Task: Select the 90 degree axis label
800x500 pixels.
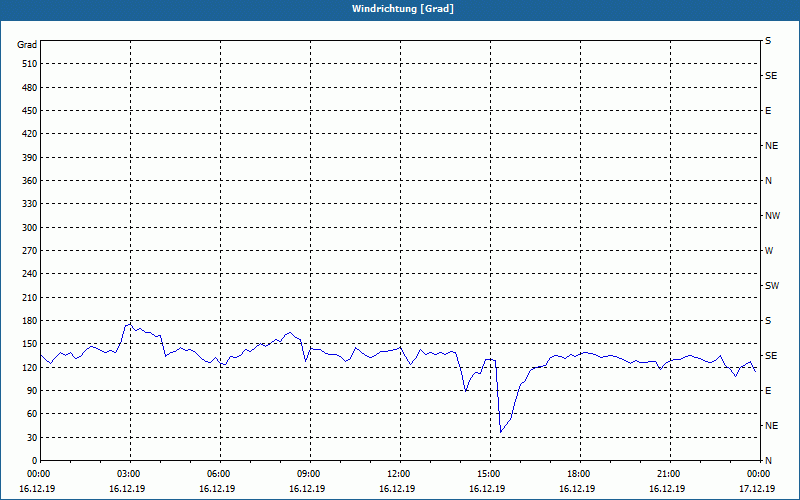Action: tap(32, 390)
